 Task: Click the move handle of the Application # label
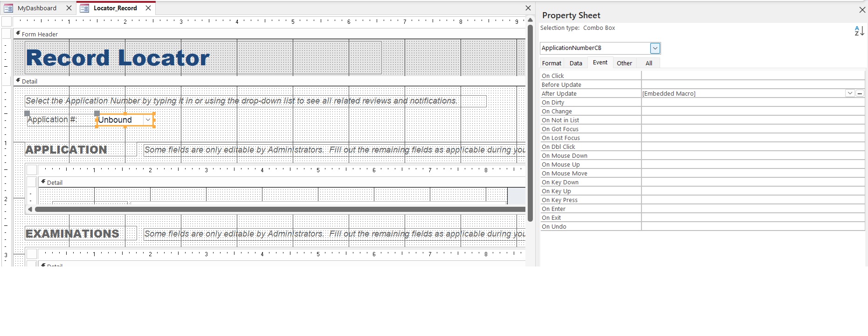(x=27, y=113)
